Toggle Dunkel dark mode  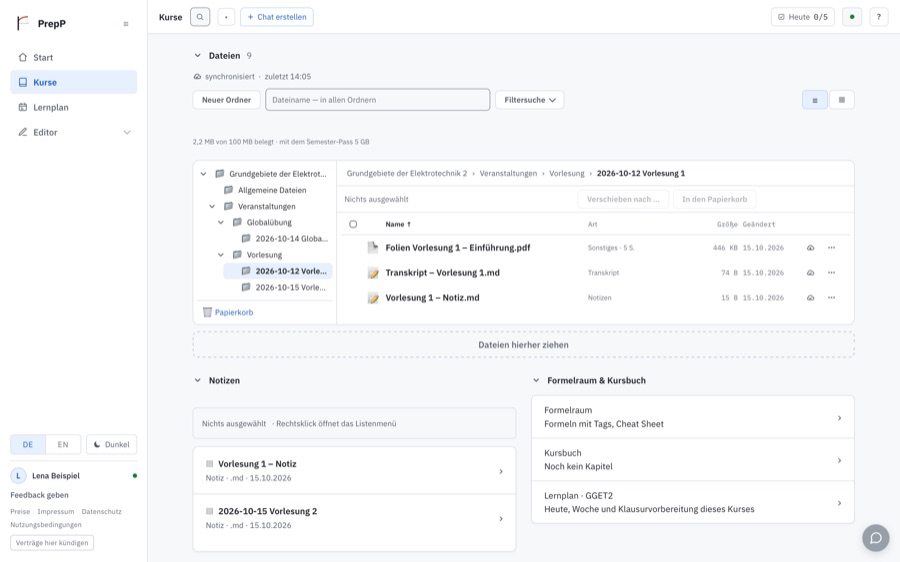(111, 444)
